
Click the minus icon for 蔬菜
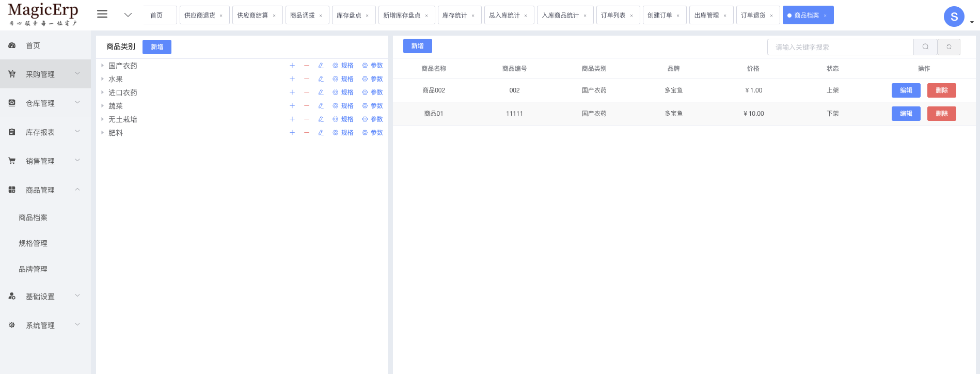[x=307, y=106]
